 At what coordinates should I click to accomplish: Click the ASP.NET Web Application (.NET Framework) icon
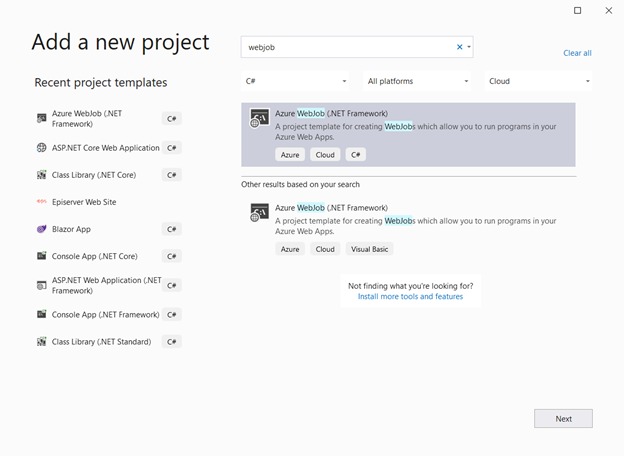[x=41, y=285]
